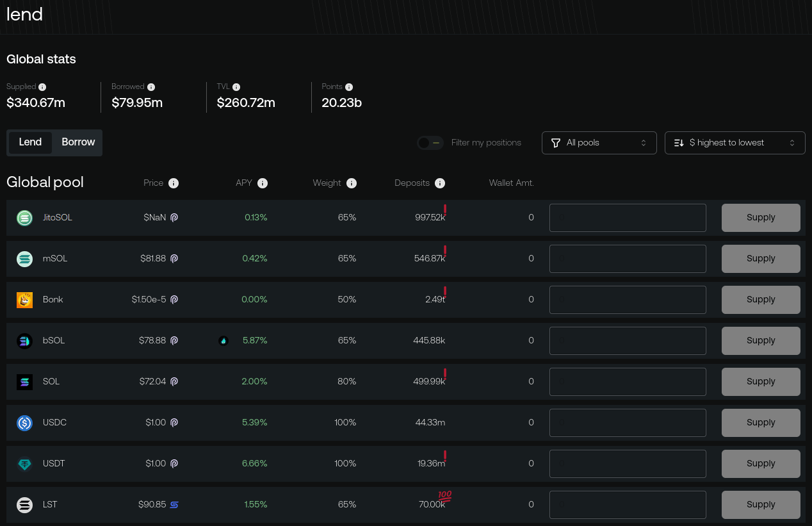This screenshot has height=526, width=812.
Task: Click the Weight column info icon
Action: click(x=352, y=183)
